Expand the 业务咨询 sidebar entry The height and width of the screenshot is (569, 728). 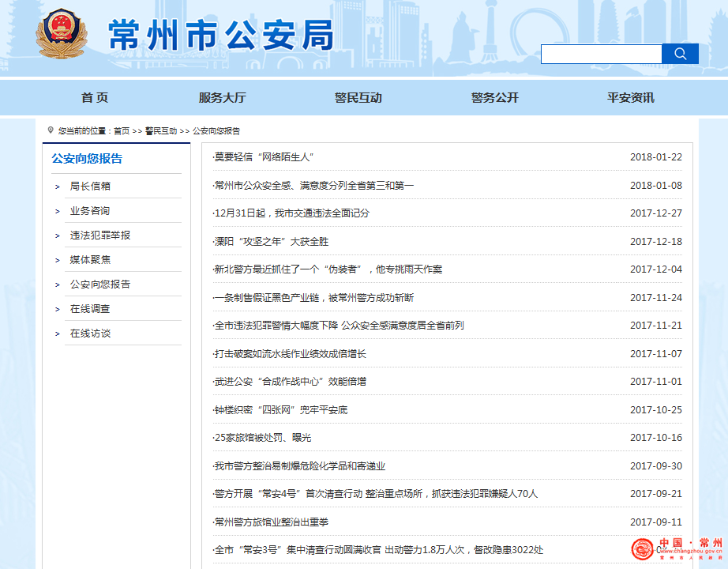[x=90, y=211]
